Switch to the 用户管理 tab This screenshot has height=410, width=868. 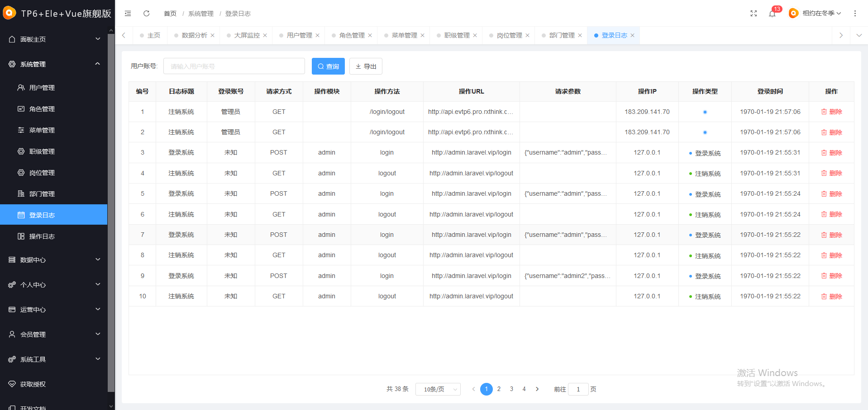point(299,35)
